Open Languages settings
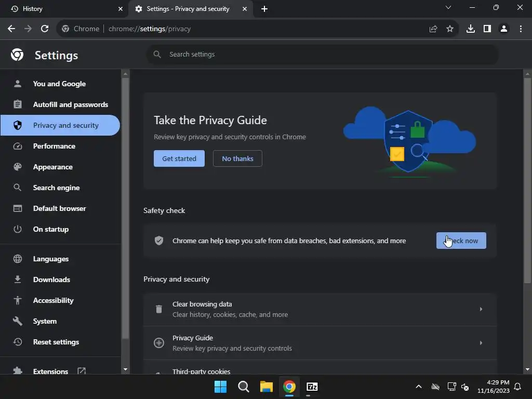Image resolution: width=532 pixels, height=399 pixels. click(x=60, y=259)
